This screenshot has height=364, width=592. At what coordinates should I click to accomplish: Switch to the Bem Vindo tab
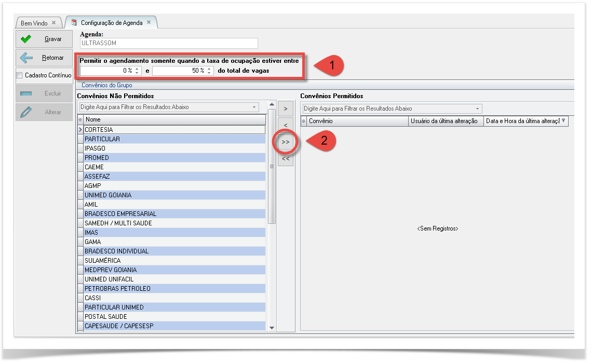pyautogui.click(x=34, y=23)
